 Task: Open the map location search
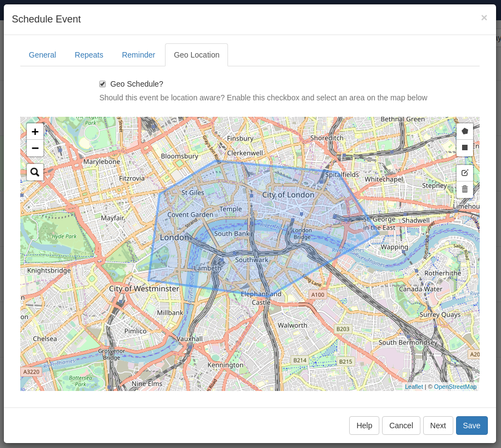tap(35, 172)
